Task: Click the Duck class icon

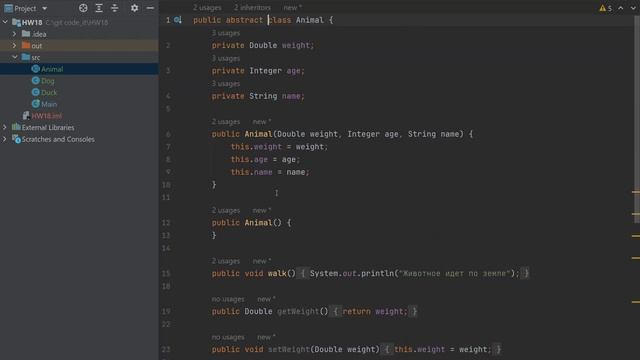Action: (x=36, y=92)
